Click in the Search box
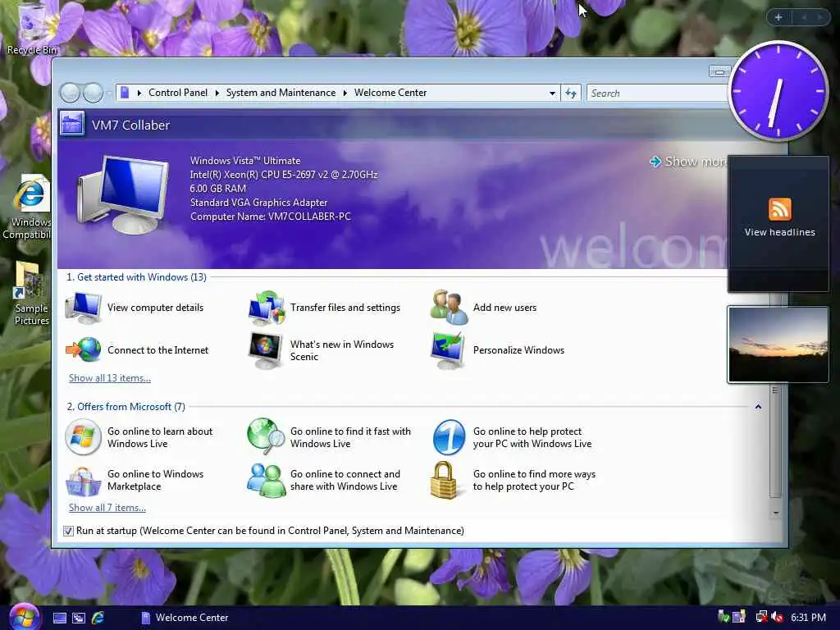840x630 pixels. 659,94
